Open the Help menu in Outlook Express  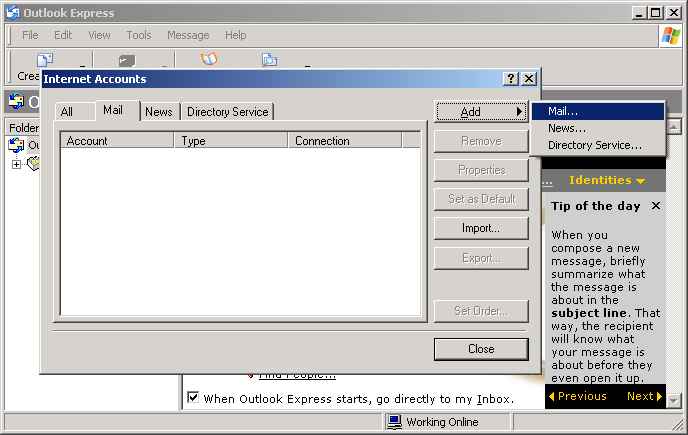pyautogui.click(x=236, y=35)
